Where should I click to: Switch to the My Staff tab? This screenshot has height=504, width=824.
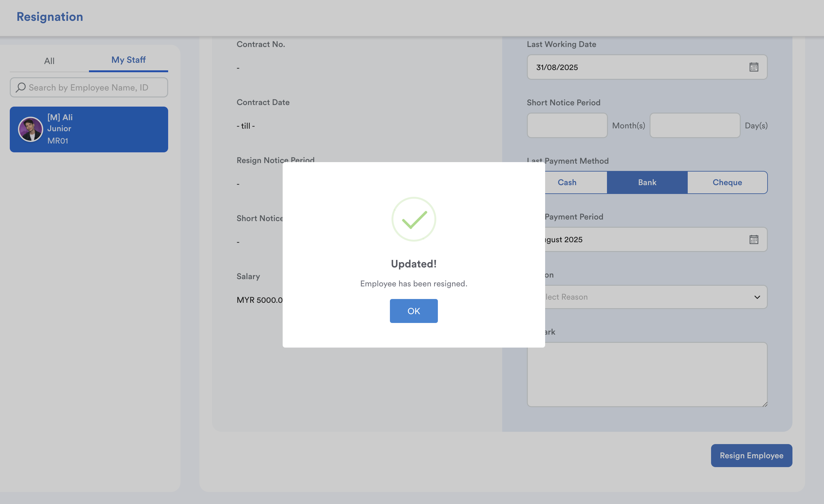(128, 60)
